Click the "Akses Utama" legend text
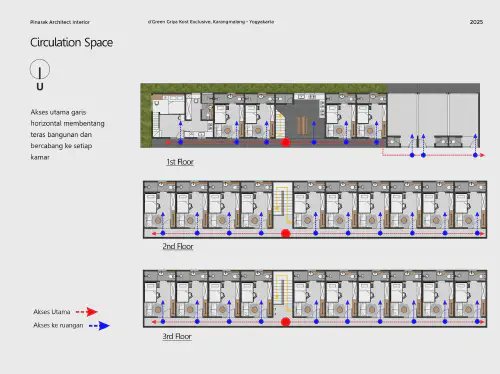This screenshot has height=374, width=500. [x=52, y=312]
